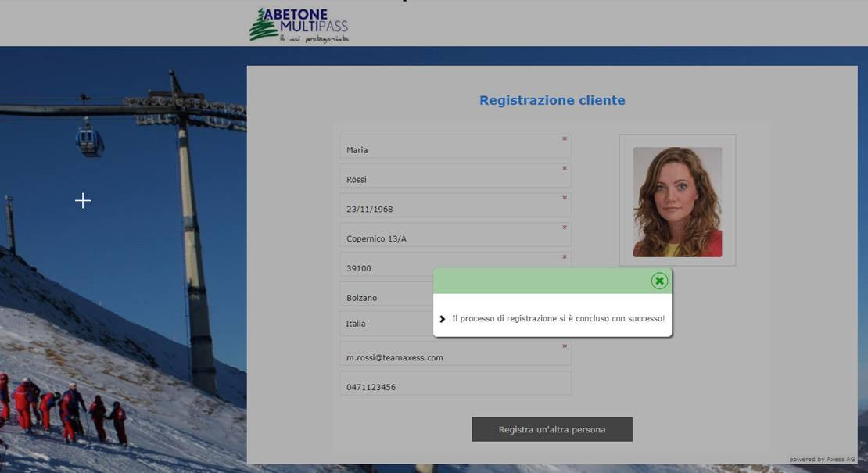Click the phone number field 0471123456
The image size is (868, 473).
(454, 386)
